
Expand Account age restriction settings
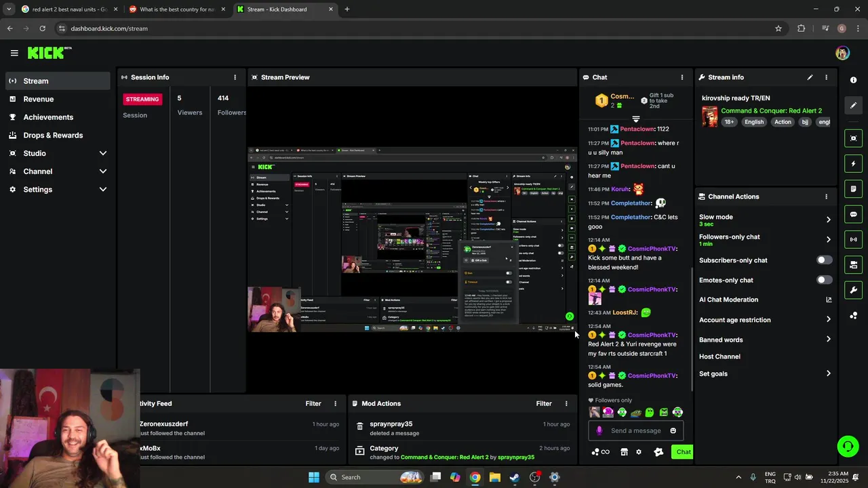pyautogui.click(x=828, y=319)
